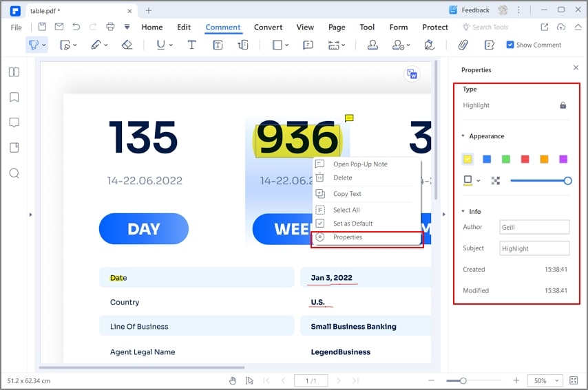Expand the Measure tool dropdown arrow
Screen dimensions: 588x390
[x=344, y=45]
